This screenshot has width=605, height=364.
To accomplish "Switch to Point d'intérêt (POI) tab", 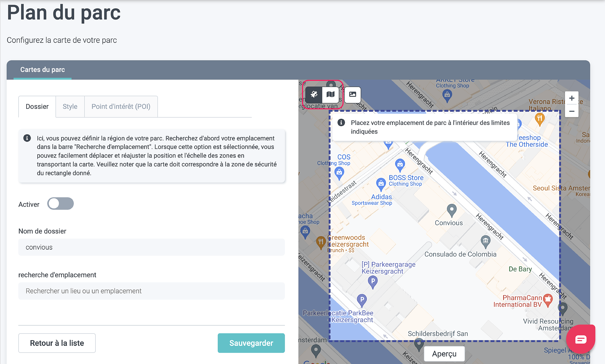I will point(121,107).
